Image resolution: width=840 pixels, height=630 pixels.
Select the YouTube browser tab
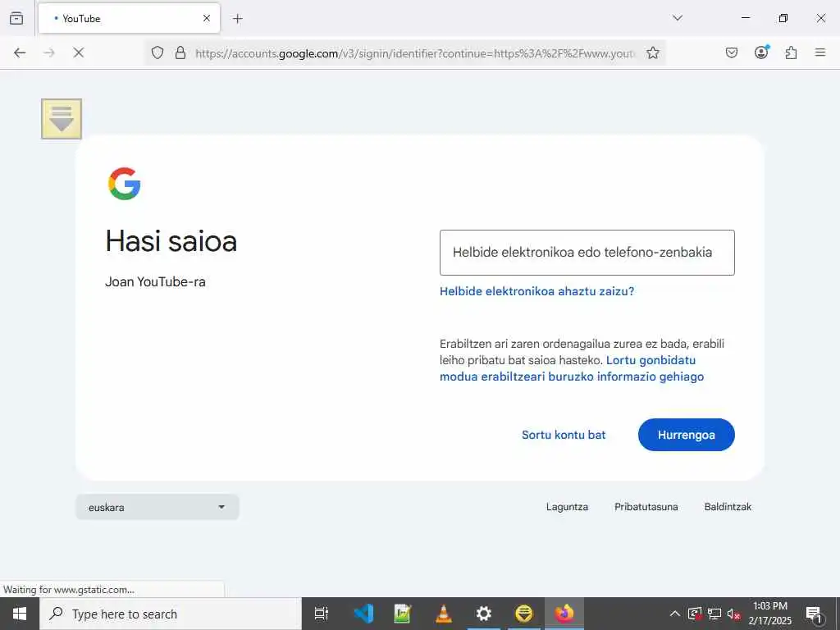(x=129, y=18)
